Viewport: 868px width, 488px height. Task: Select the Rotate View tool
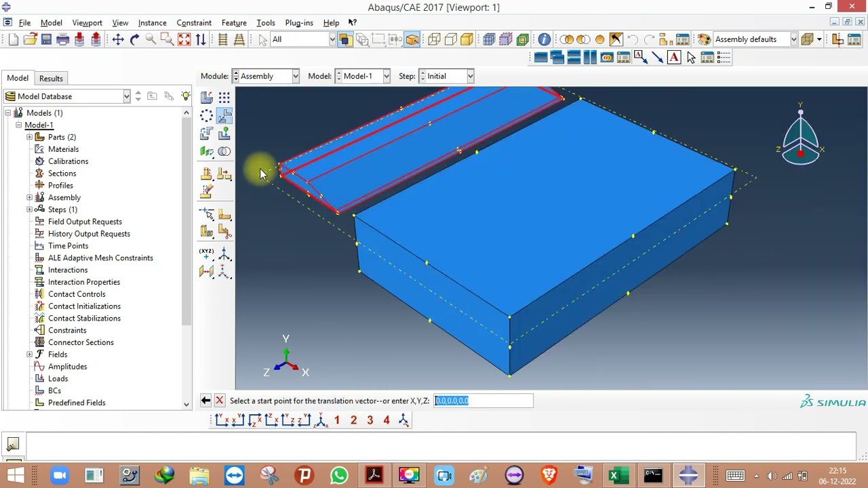point(134,39)
